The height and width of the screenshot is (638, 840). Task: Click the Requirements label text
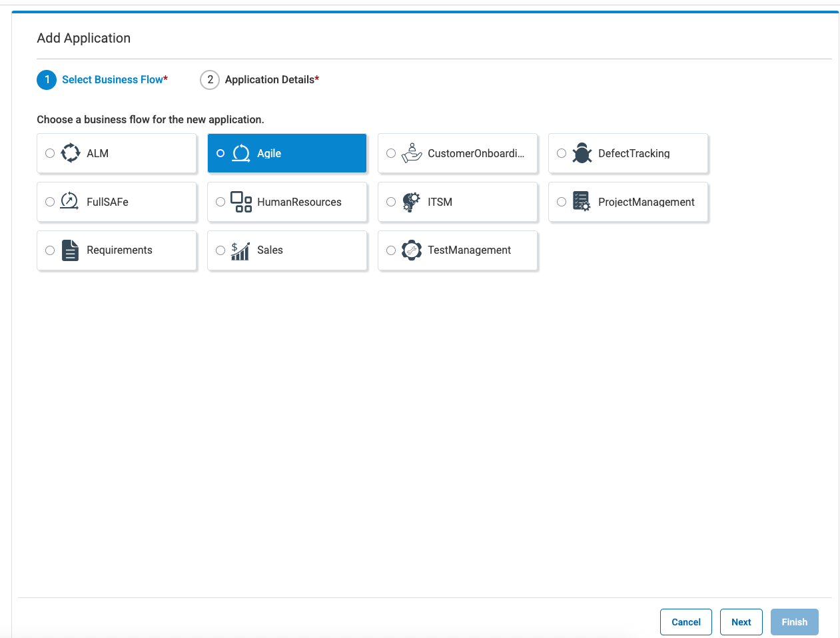pos(119,250)
